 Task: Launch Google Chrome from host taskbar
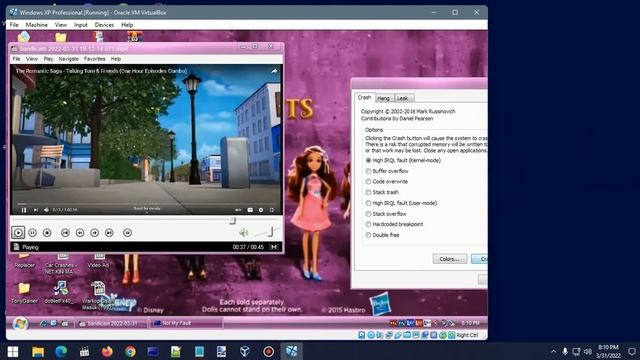pos(130,352)
